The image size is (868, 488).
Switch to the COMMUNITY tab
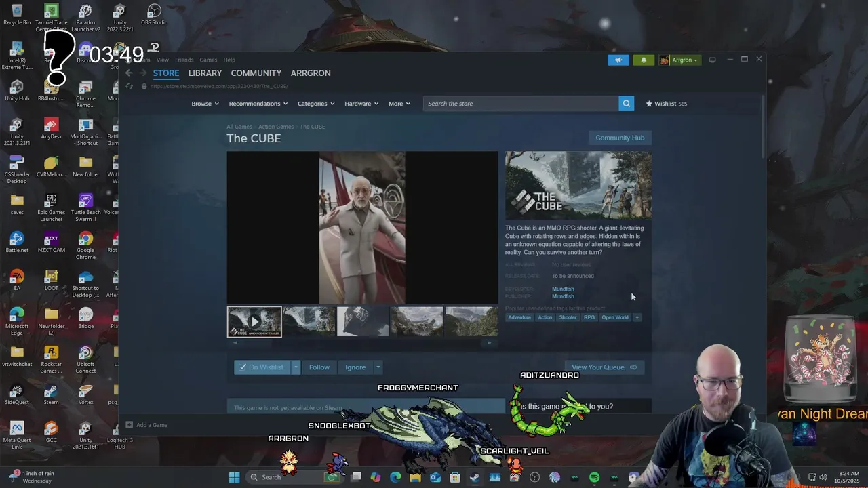256,73
